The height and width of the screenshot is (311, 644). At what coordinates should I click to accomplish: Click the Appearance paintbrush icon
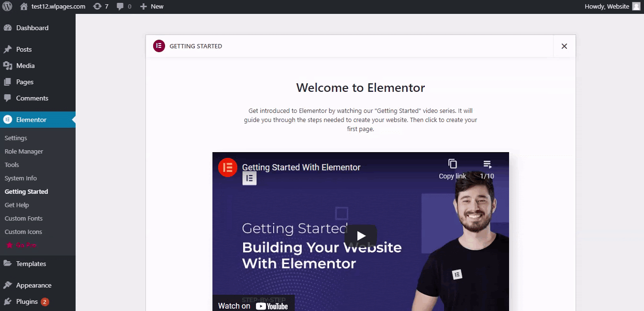(8, 285)
